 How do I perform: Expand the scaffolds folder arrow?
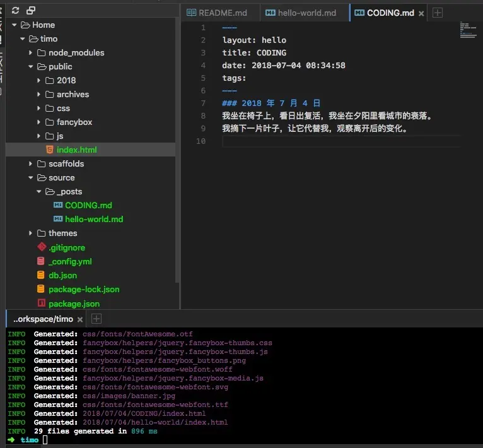tap(30, 163)
